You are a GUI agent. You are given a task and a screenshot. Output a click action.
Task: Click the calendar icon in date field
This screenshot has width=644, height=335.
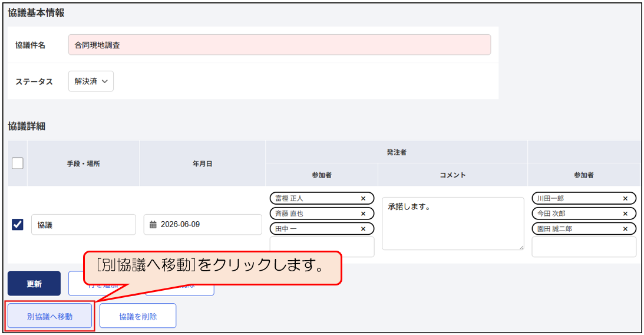click(153, 225)
